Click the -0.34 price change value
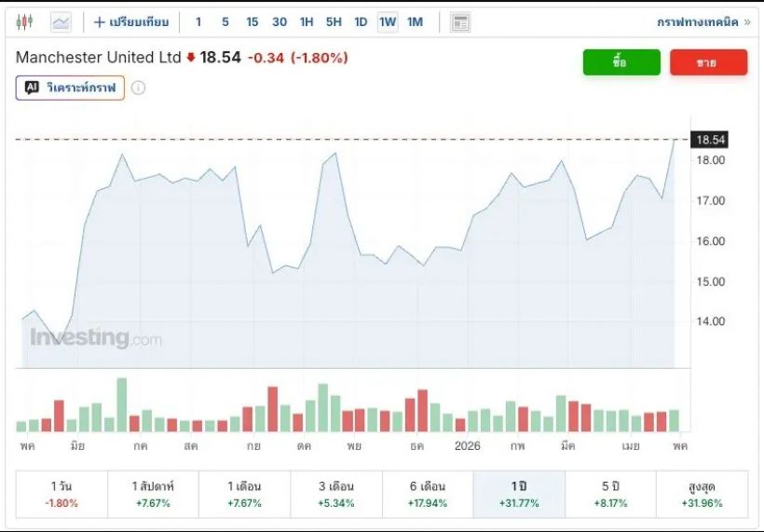This screenshot has height=532, width=764. [266, 58]
